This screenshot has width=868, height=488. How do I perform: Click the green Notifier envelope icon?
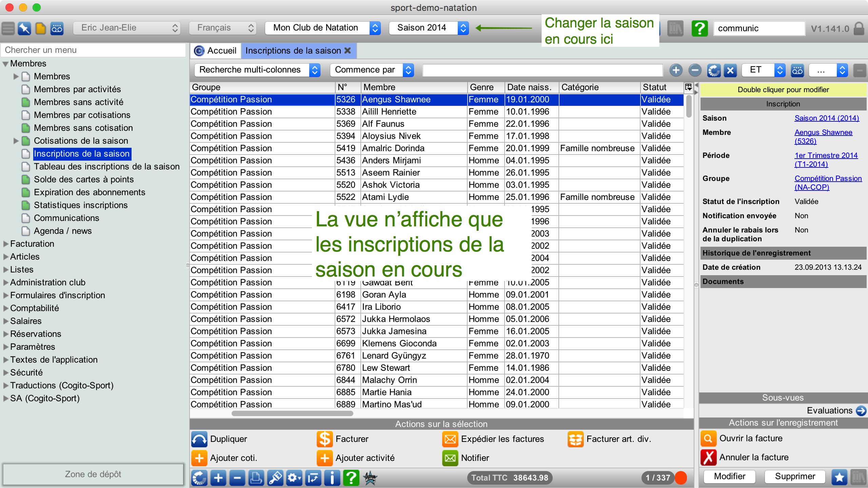[450, 458]
